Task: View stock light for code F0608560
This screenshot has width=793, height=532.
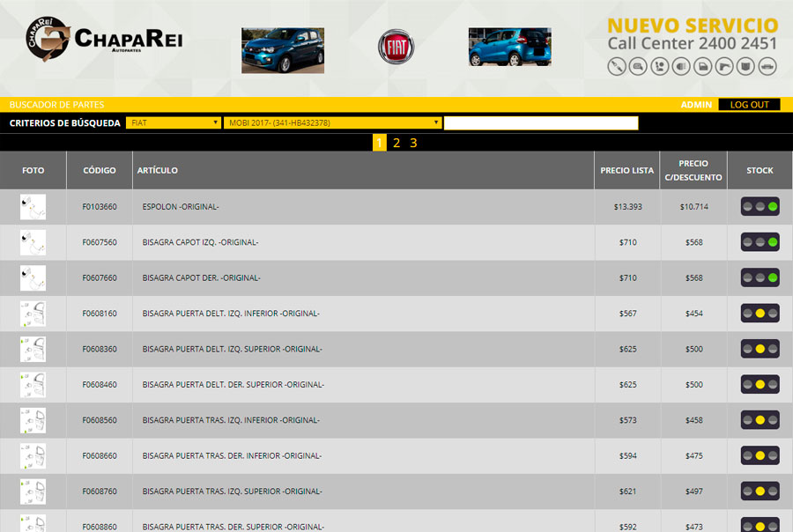Action: 760,420
